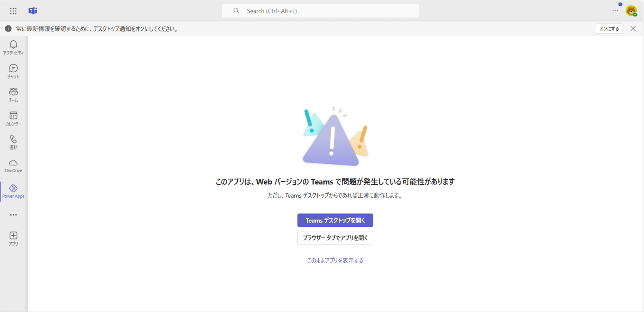
Task: Open the Chat icon in sidebar
Action: tap(13, 68)
